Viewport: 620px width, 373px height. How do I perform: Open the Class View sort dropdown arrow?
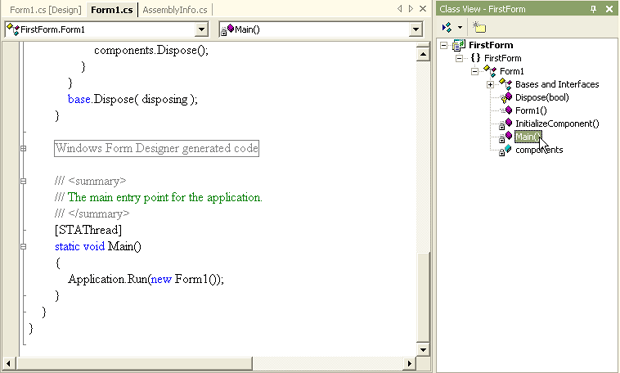459,27
